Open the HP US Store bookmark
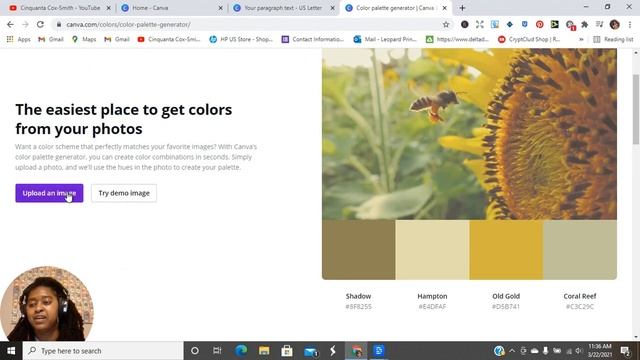 [241, 39]
